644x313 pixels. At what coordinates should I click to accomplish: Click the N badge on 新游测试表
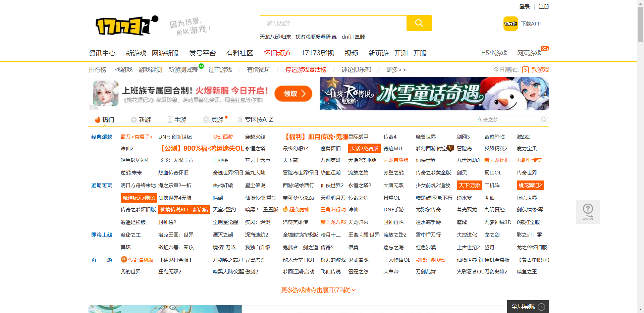pos(201,66)
